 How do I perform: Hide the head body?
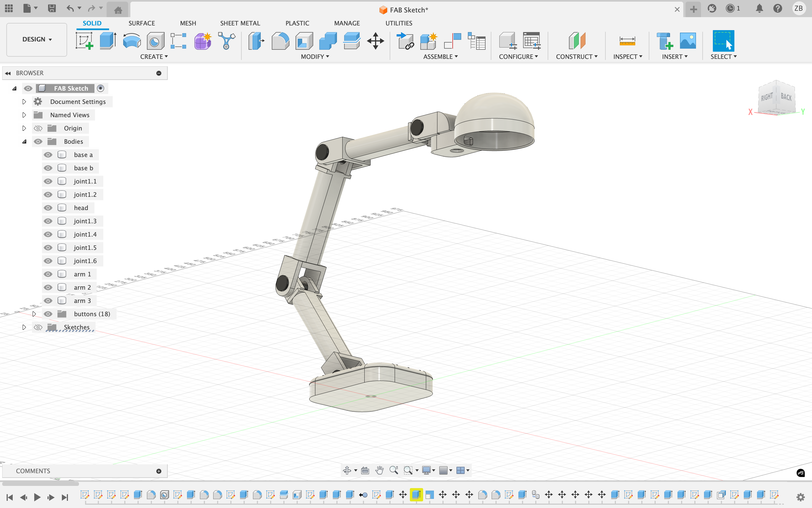coord(48,208)
